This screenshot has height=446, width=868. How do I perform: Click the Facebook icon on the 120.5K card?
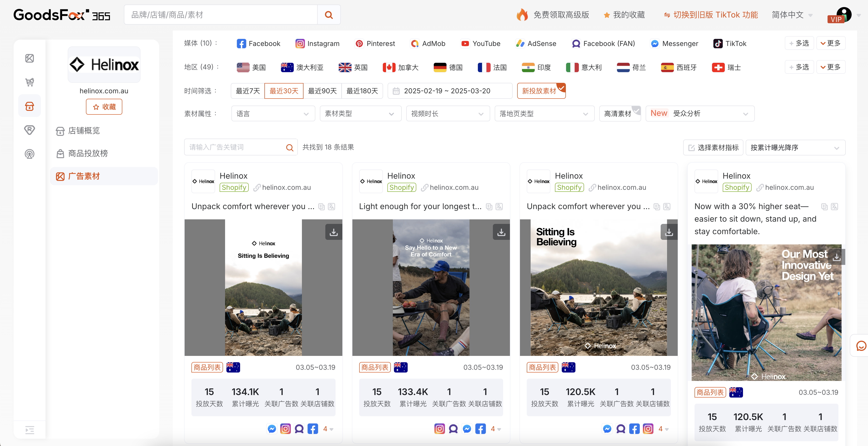point(634,429)
